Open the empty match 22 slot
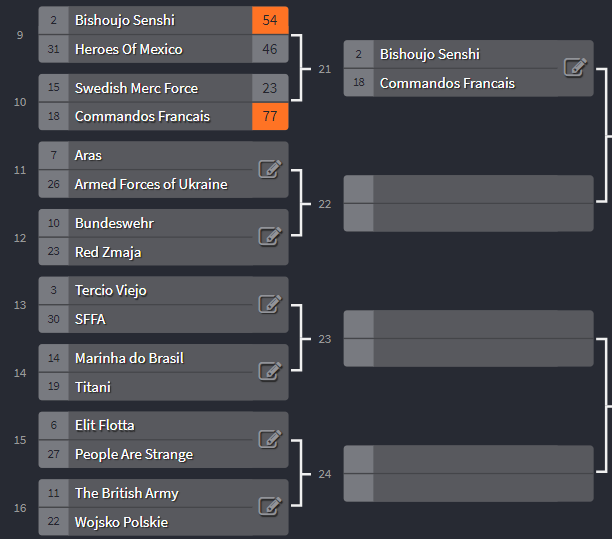Screen dimensions: 612x539 (468, 203)
